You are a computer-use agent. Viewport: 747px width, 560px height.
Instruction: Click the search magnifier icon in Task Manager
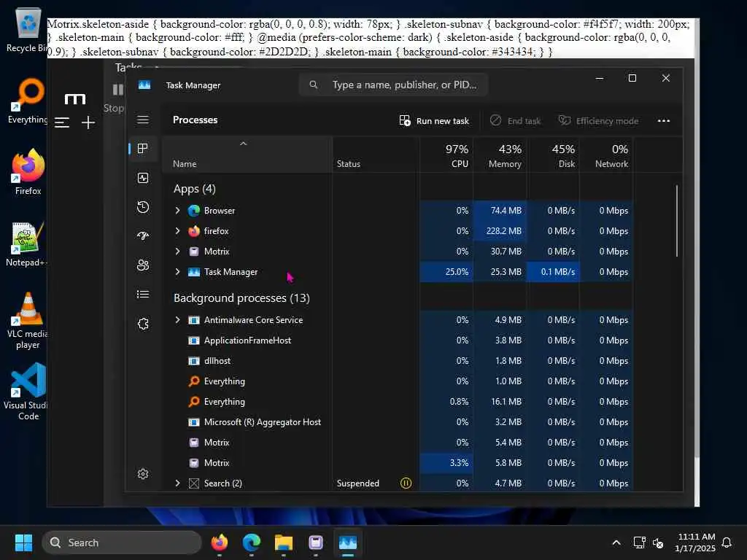(x=314, y=85)
